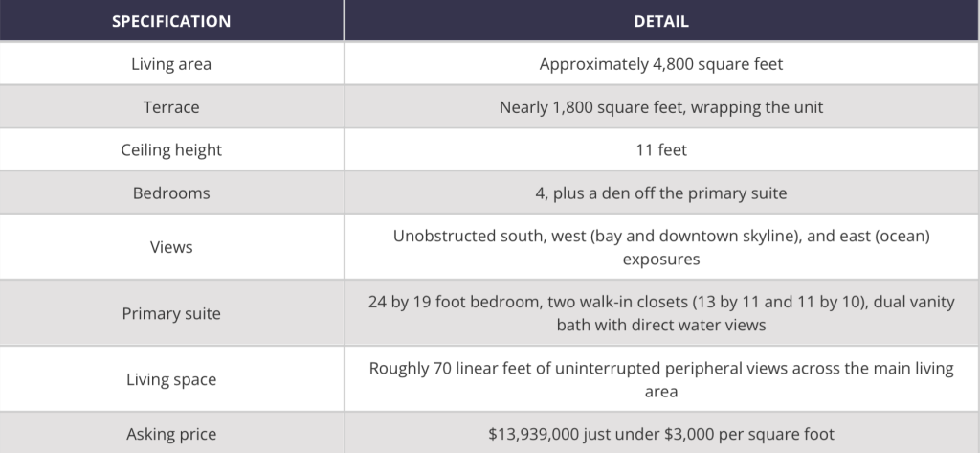Click the 'Roughly 70 linear feet' description
980x453 pixels.
point(661,379)
